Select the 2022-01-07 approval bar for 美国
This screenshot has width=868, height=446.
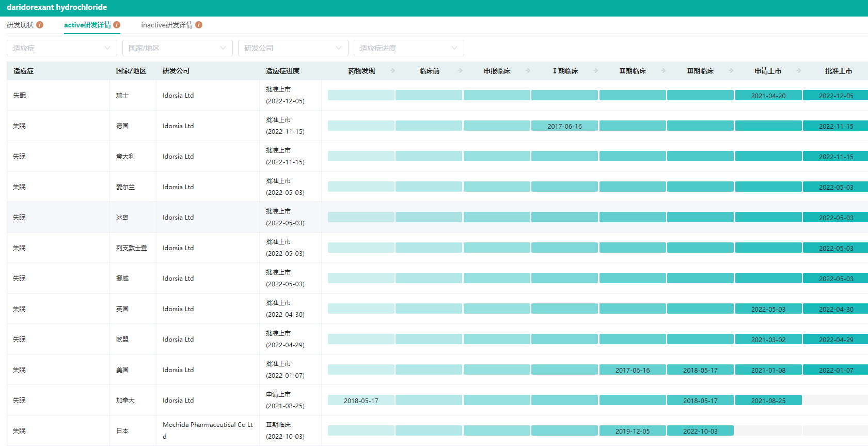835,370
